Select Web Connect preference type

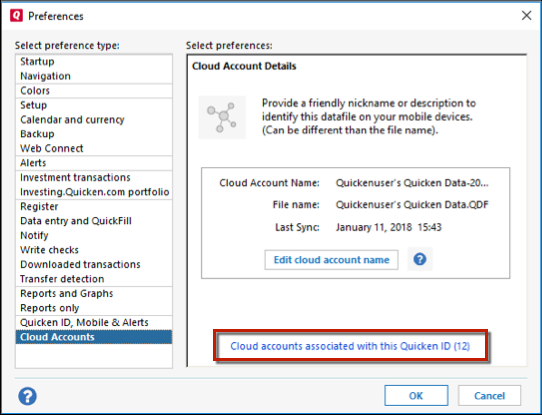(94, 148)
